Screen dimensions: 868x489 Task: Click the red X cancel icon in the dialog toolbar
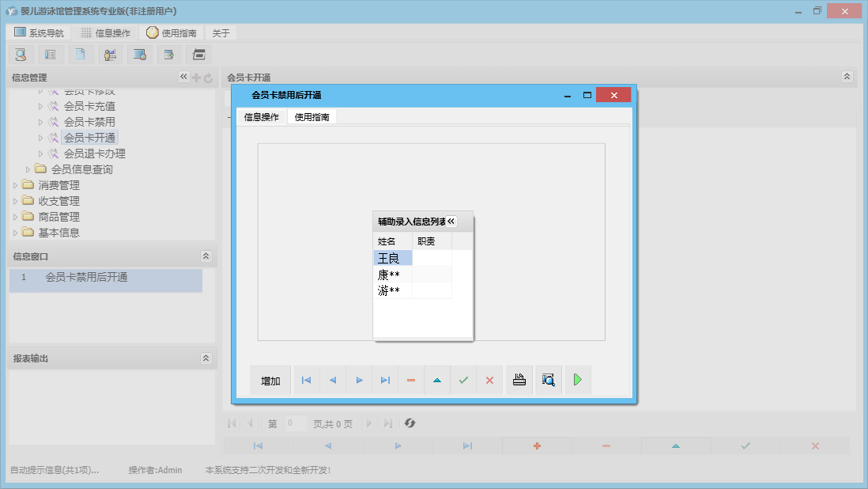(489, 380)
